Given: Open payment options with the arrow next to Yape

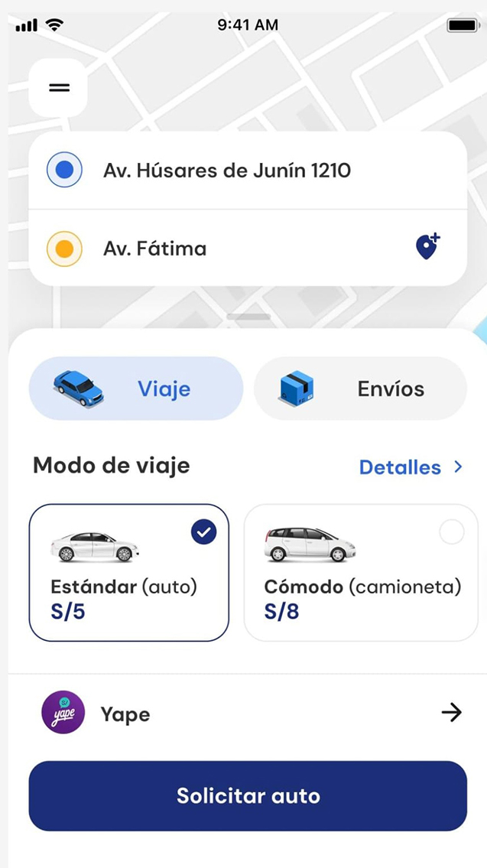Looking at the screenshot, I should coord(452,713).
